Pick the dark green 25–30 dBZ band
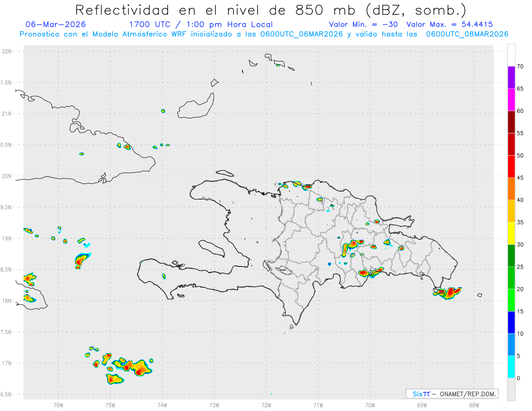 tap(511, 256)
